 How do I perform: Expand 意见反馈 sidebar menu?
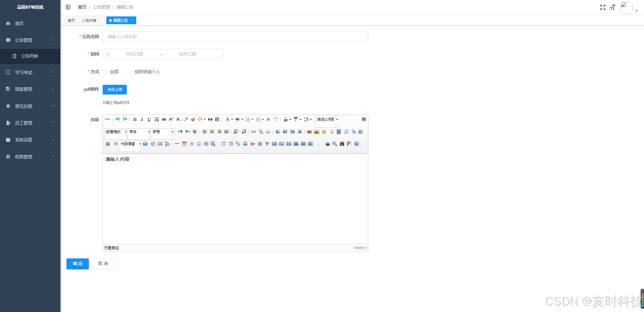point(30,106)
